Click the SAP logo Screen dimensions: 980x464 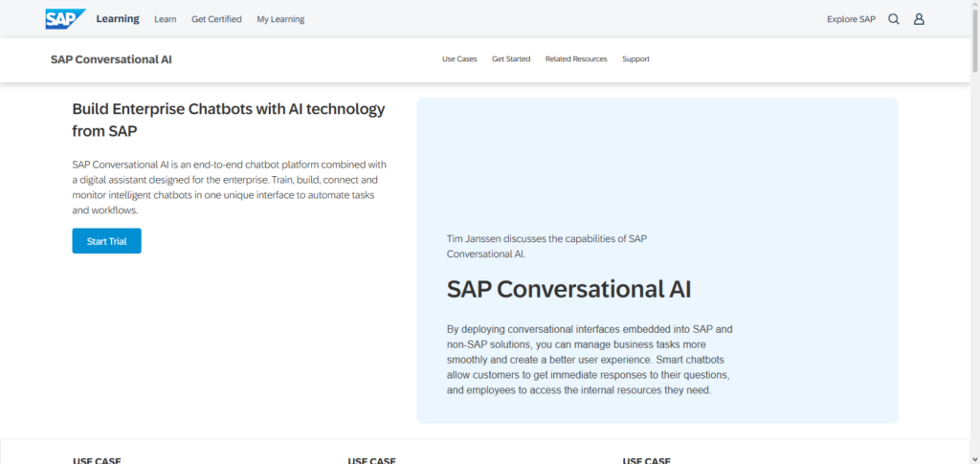pos(66,19)
